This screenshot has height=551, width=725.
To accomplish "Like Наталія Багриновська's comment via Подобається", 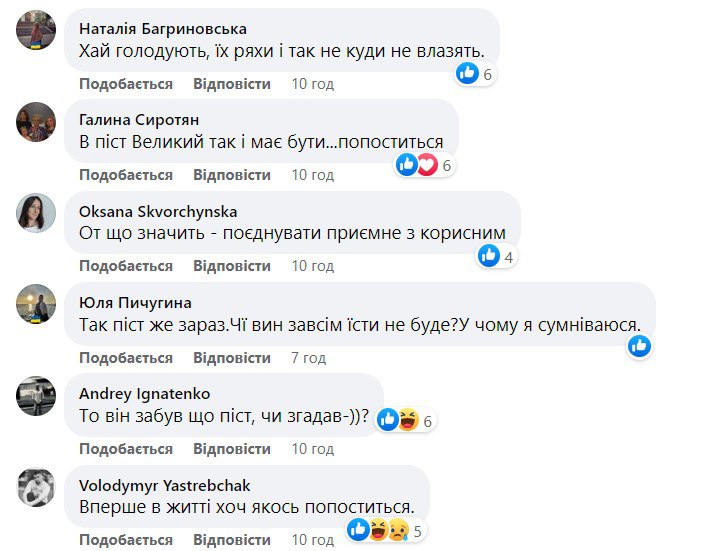I will pyautogui.click(x=126, y=84).
